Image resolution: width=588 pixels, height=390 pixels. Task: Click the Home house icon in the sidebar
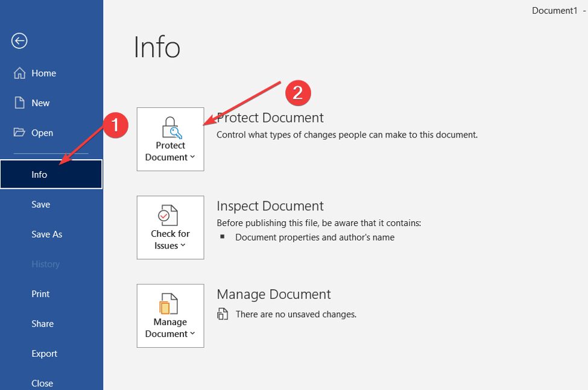[19, 72]
